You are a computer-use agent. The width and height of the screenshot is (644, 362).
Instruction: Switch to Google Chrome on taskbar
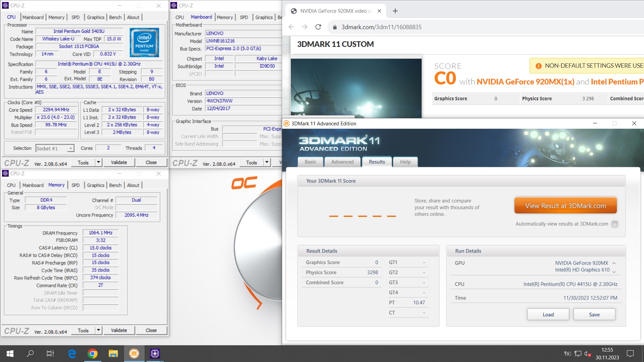pos(93,354)
